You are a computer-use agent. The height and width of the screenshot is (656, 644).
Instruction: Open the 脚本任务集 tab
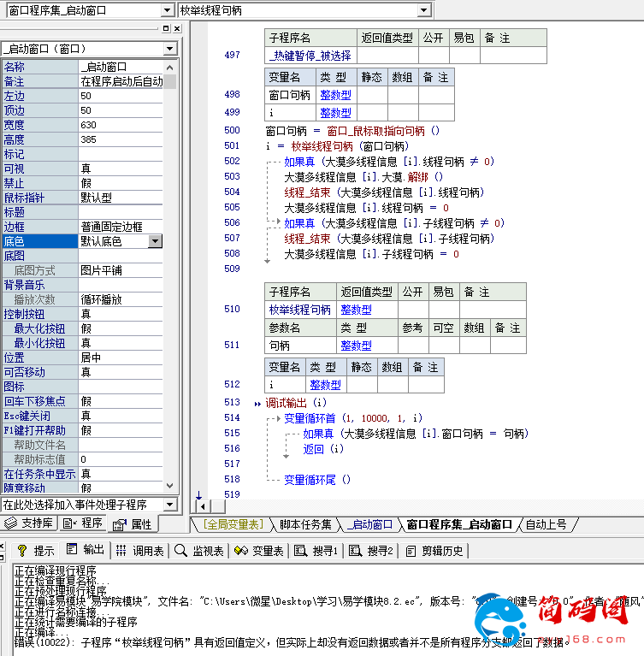pos(305,524)
